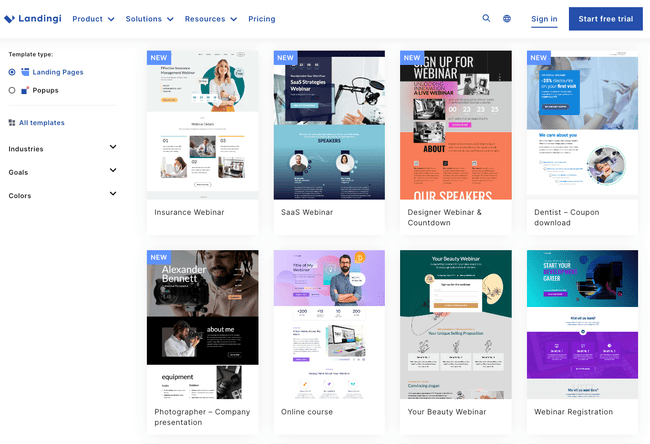Click NEW badge on Photographer template
Image resolution: width=650 pixels, height=444 pixels.
click(x=158, y=257)
